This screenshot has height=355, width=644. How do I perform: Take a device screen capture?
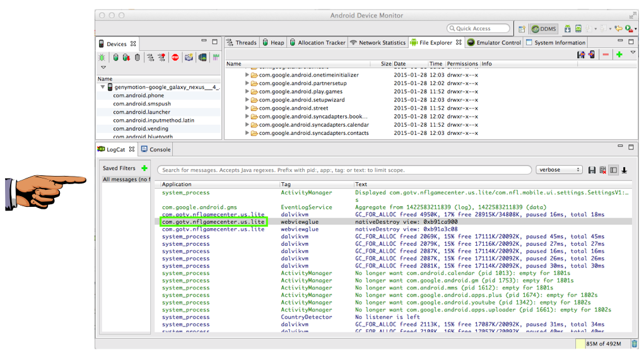(189, 57)
